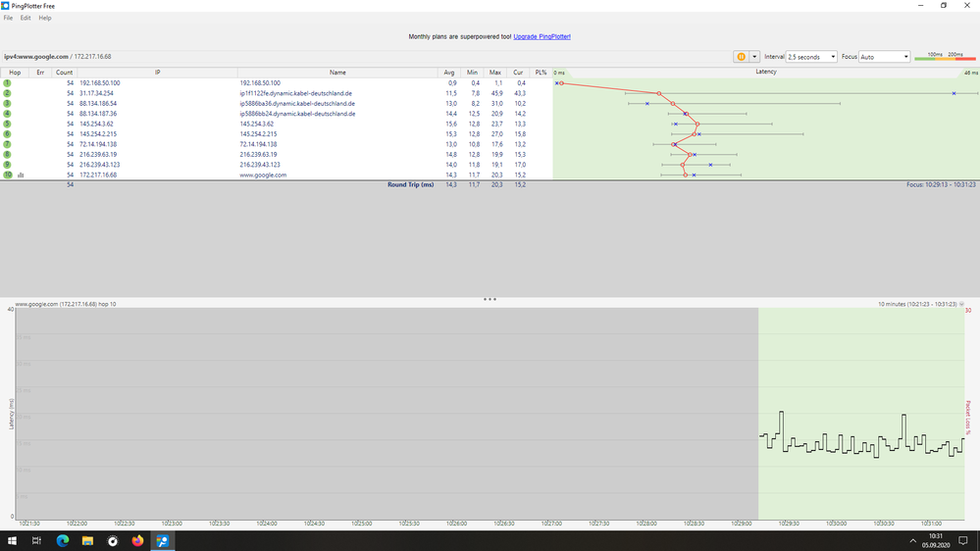
Task: Click the taskbar clock showing 10:31
Action: pos(935,541)
